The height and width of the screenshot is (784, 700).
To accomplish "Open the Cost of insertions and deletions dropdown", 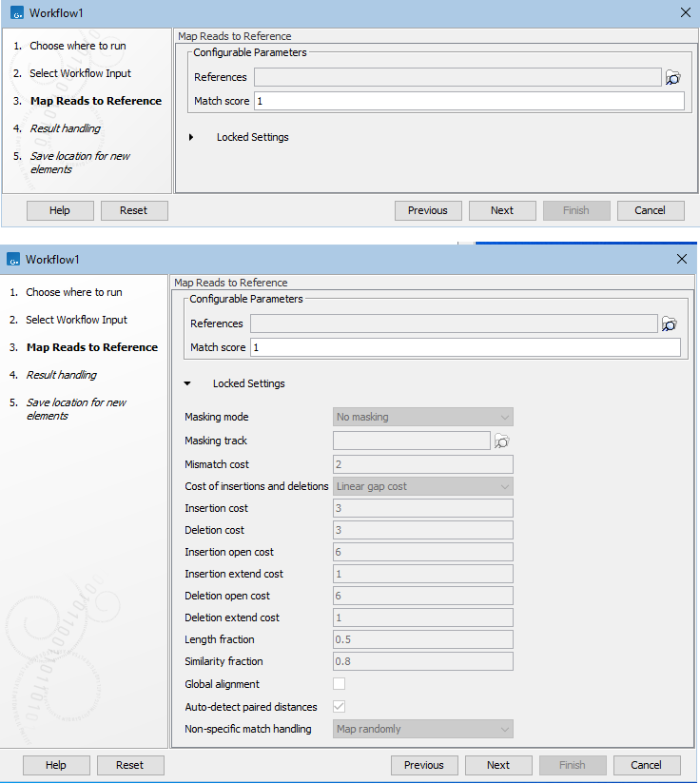I will coord(423,486).
